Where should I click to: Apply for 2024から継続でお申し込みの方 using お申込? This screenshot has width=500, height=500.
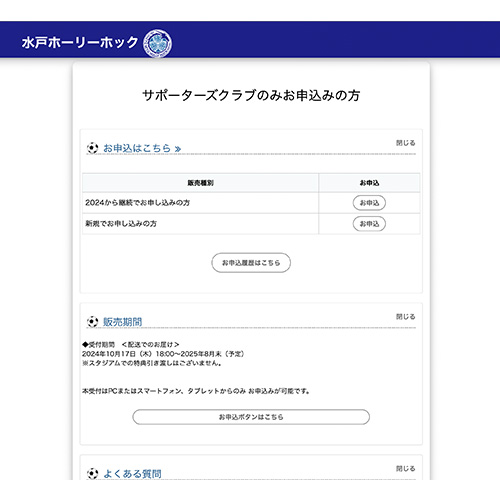[369, 203]
